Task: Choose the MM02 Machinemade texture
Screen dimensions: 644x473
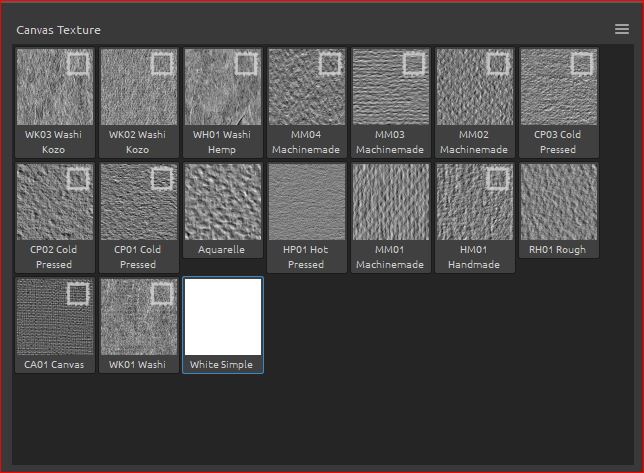Action: (x=475, y=95)
